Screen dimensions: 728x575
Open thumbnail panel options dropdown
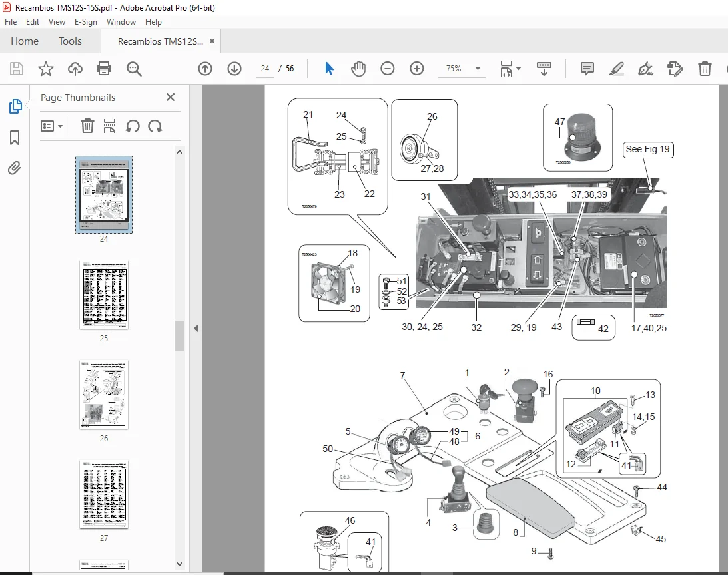(x=51, y=126)
